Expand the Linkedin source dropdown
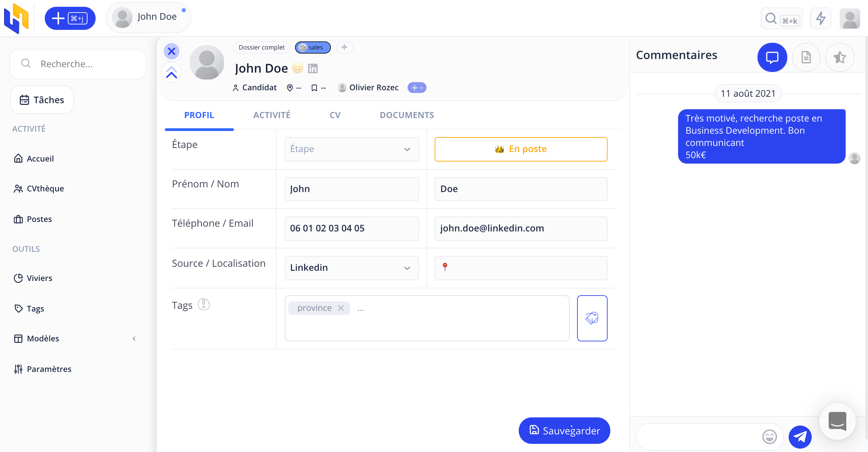The width and height of the screenshot is (868, 452). 352,268
